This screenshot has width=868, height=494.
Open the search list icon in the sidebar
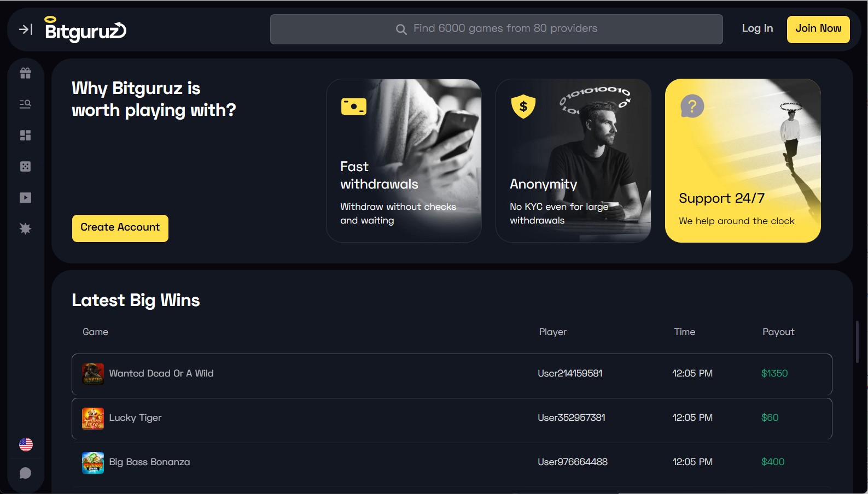tap(26, 104)
